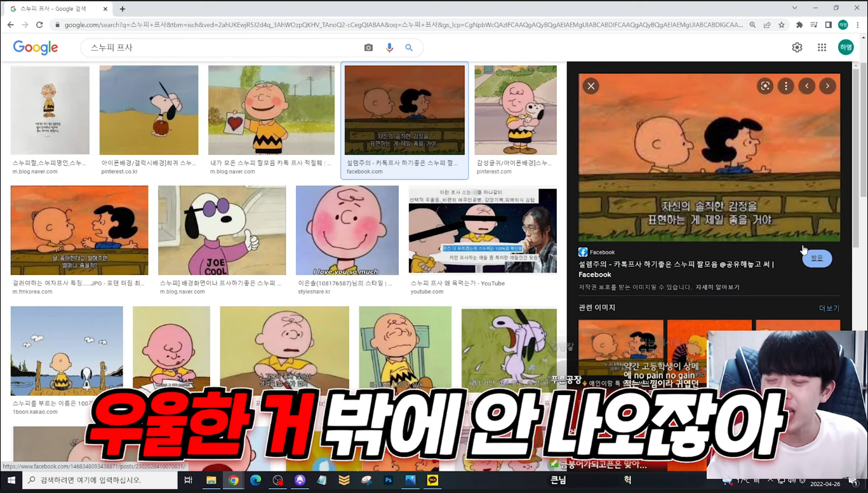Open the m.blog.naver.com 스누피짤 명언 thumbnail
This screenshot has width=868, height=493.
[50, 111]
